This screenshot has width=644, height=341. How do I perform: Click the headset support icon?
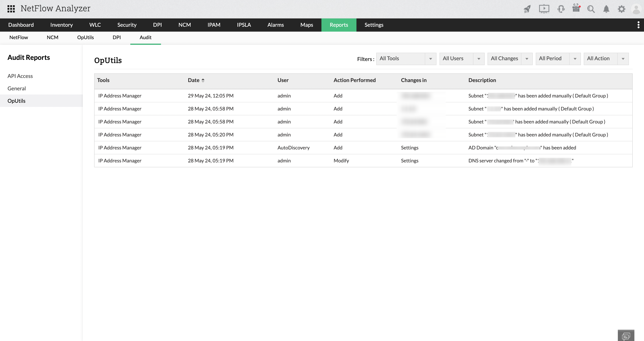[561, 9]
